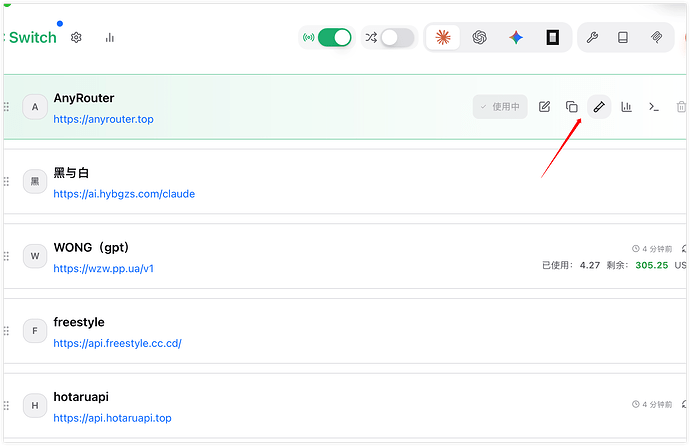This screenshot has height=446, width=690.
Task: Grab the drag handle of hotaruapi row
Action: [7, 405]
